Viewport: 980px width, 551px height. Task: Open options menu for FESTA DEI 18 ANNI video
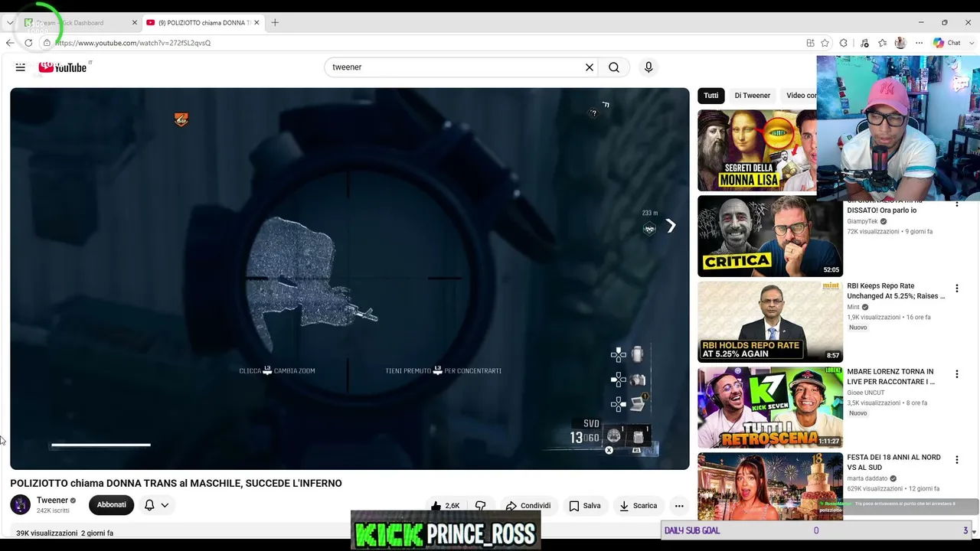click(956, 460)
